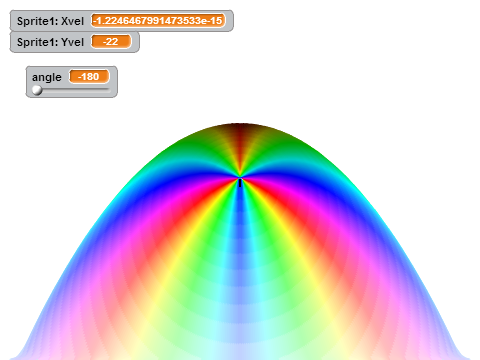Click the angle variable label
This screenshot has height=360, width=480.
pyautogui.click(x=47, y=77)
